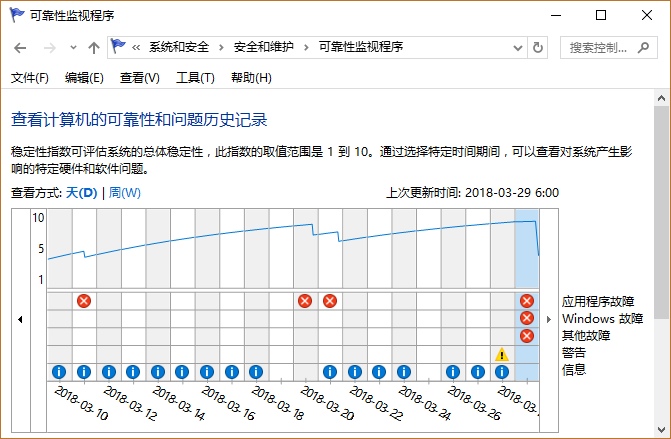Viewport: 671px width, 439px height.
Task: Click the info icon for 2018-03-17
Action: 232,372
